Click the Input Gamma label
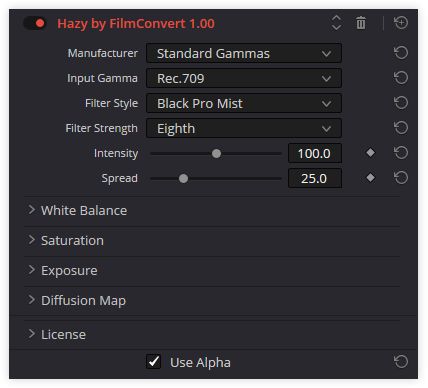This screenshot has height=388, width=428. pyautogui.click(x=102, y=78)
